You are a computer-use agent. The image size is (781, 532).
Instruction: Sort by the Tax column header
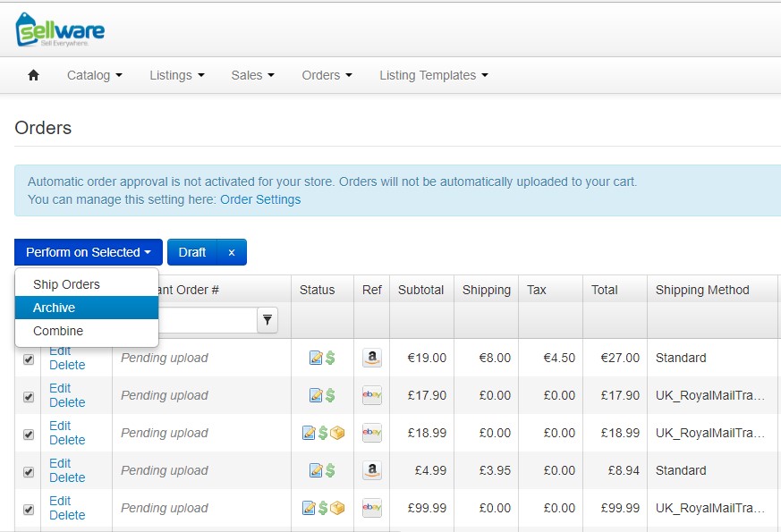click(537, 290)
